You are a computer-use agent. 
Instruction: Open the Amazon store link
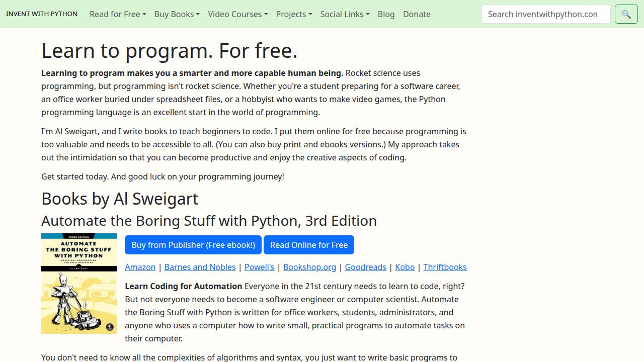tap(140, 267)
